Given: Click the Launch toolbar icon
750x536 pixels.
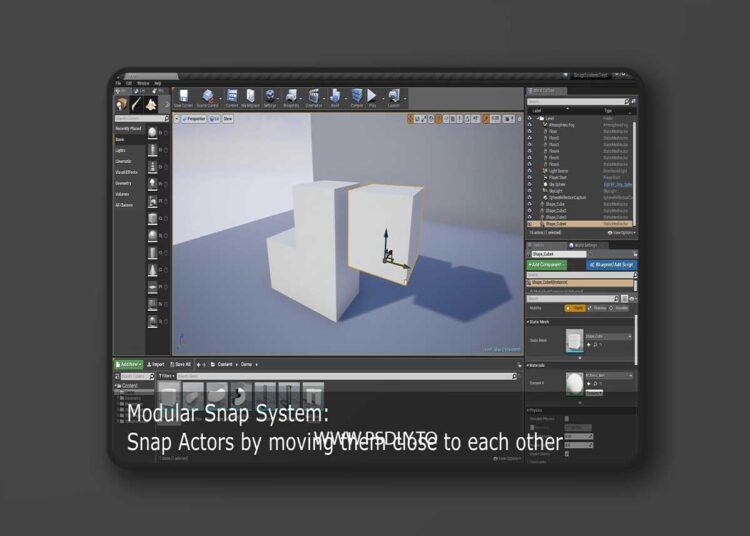Looking at the screenshot, I should [x=394, y=98].
